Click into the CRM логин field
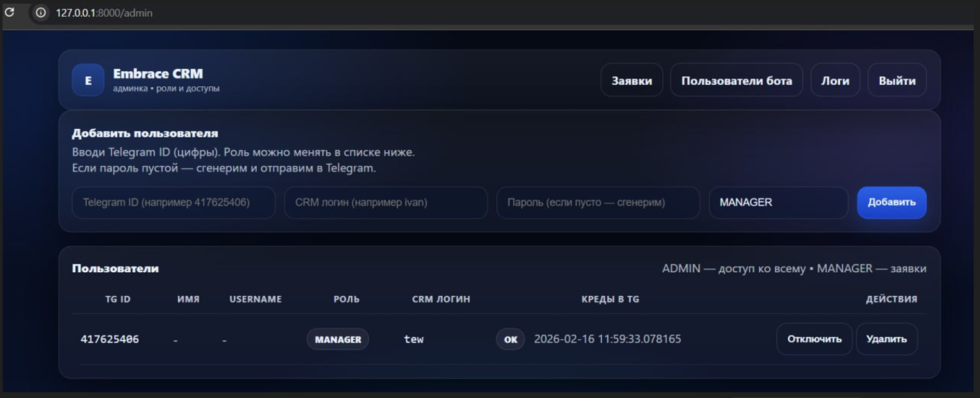Viewport: 980px width, 398px height. click(x=386, y=202)
